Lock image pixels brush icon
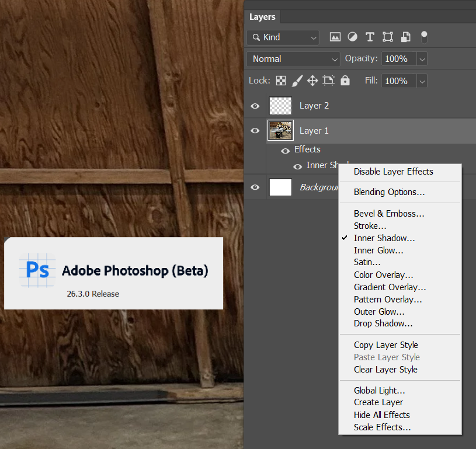This screenshot has width=476, height=449. click(x=297, y=81)
